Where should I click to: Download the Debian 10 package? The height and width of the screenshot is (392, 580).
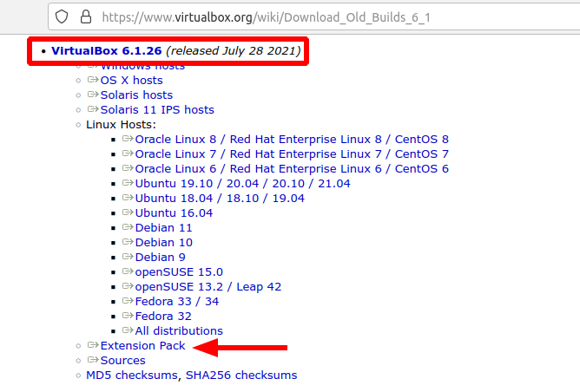click(x=163, y=243)
